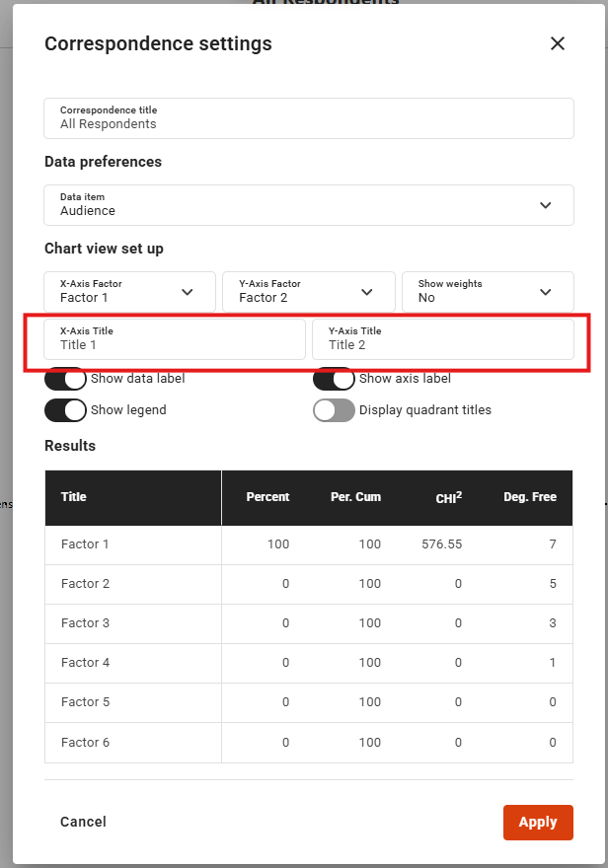Toggle the Show axis label switch
Screen dimensions: 608x868
pos(334,379)
